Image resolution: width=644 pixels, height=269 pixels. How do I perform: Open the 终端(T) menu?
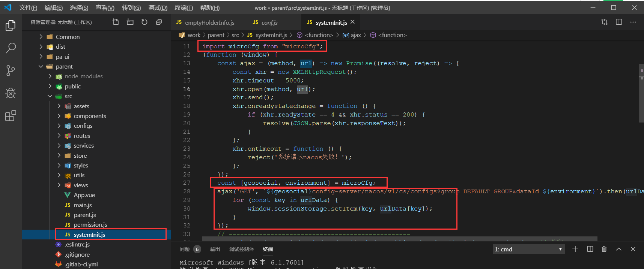pyautogui.click(x=184, y=7)
